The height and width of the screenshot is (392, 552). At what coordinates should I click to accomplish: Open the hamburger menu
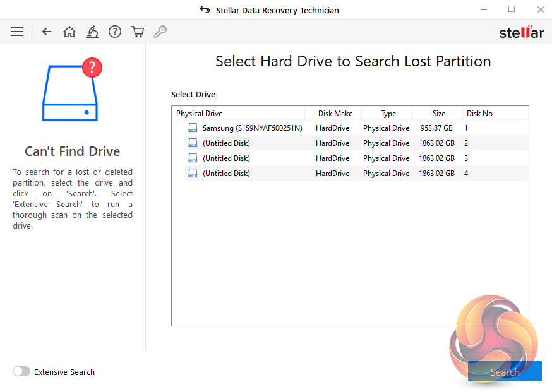click(17, 32)
